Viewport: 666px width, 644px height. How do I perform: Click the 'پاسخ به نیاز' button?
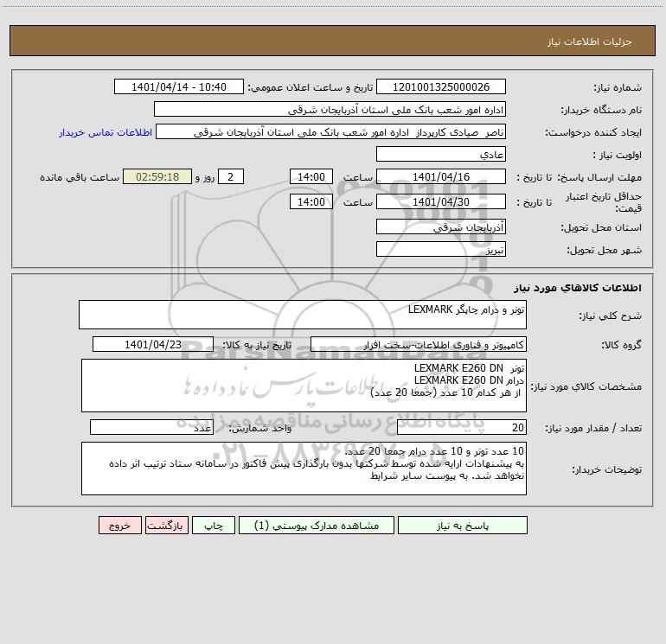coord(463,526)
